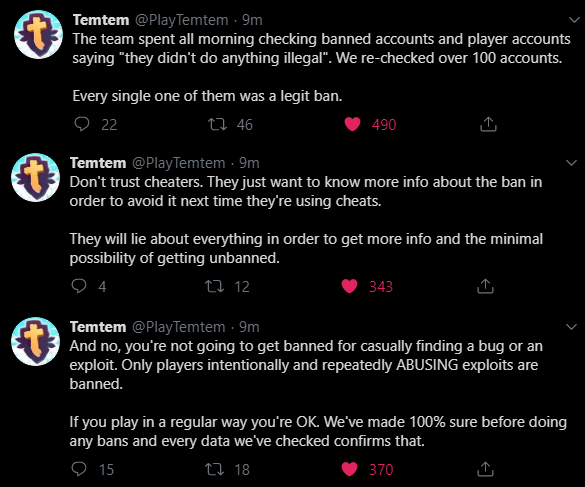Retweet the tweet with 12 retweets
The width and height of the screenshot is (585, 487).
click(215, 286)
